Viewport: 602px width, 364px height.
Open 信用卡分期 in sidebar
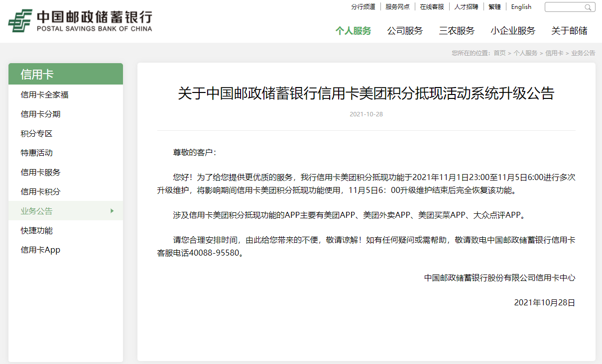coord(66,114)
